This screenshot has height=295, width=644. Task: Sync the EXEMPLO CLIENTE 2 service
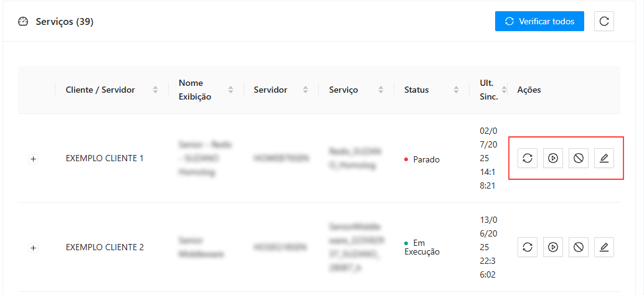coord(528,247)
